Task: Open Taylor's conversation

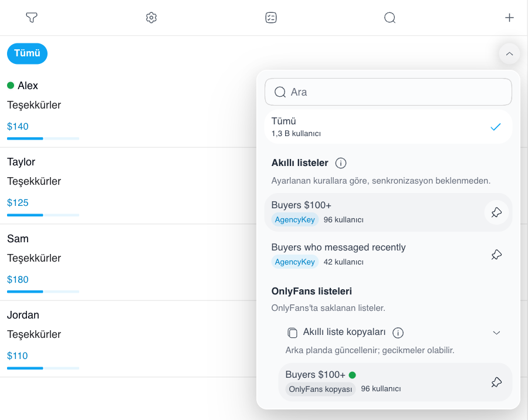Action: coord(128,185)
